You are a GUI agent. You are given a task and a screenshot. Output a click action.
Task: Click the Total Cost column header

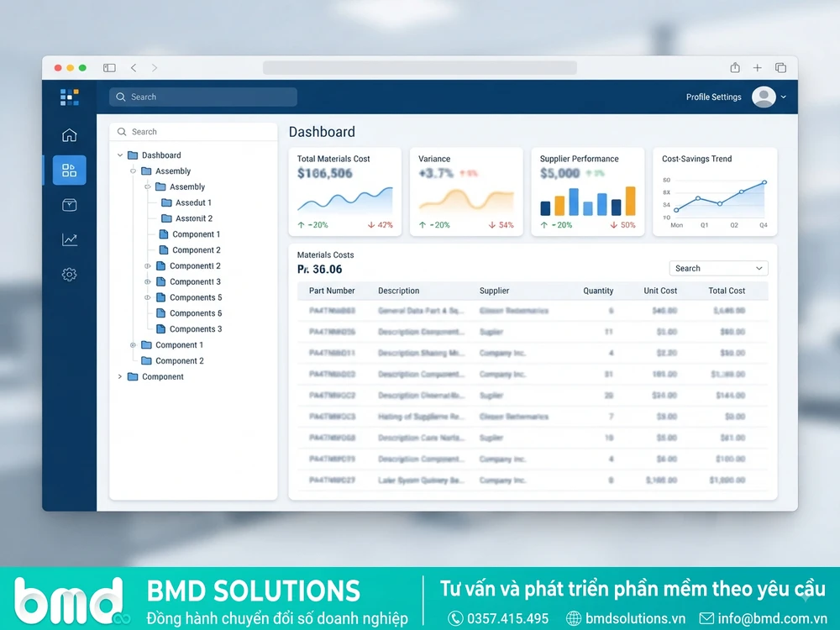[727, 291]
